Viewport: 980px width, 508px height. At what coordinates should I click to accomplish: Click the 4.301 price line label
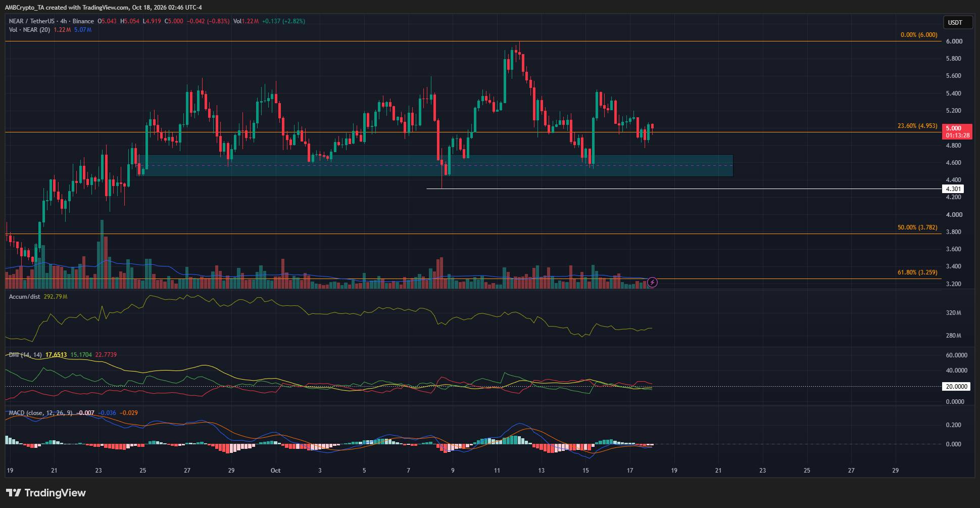[x=953, y=189]
